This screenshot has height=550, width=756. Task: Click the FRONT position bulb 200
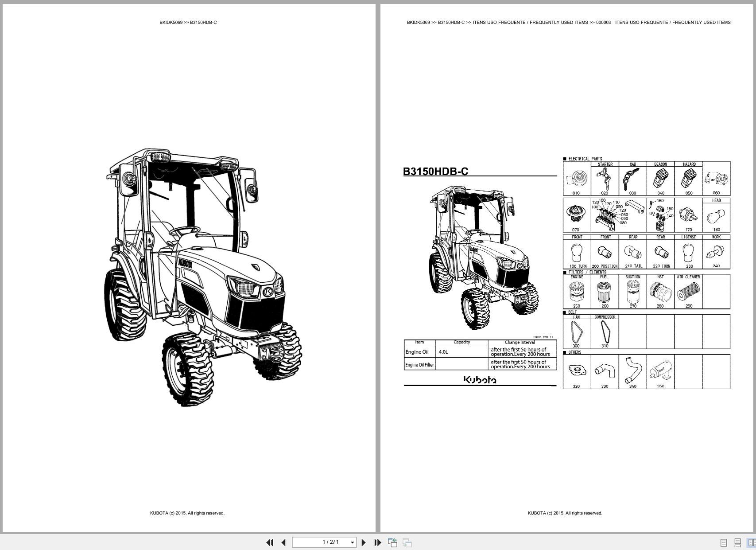click(x=605, y=252)
